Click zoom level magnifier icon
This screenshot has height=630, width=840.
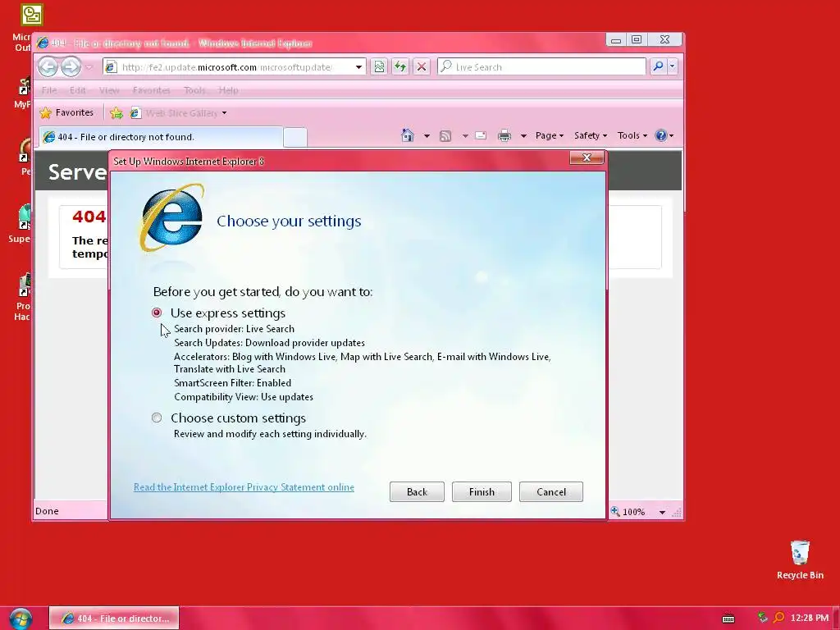615,512
